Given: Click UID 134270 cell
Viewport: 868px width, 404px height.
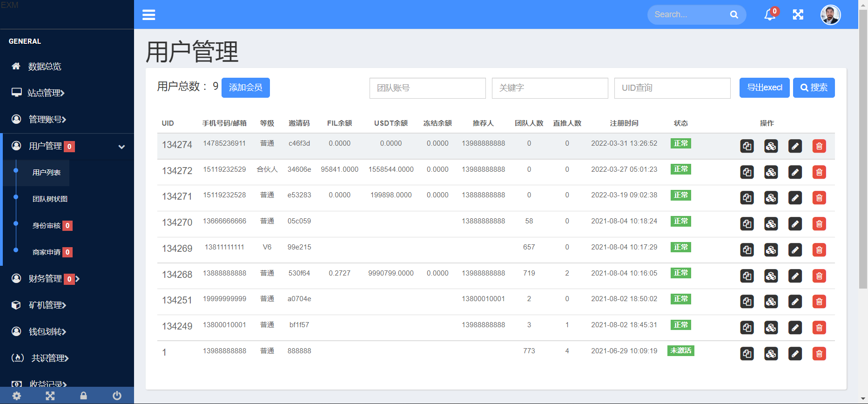Looking at the screenshot, I should tap(177, 222).
